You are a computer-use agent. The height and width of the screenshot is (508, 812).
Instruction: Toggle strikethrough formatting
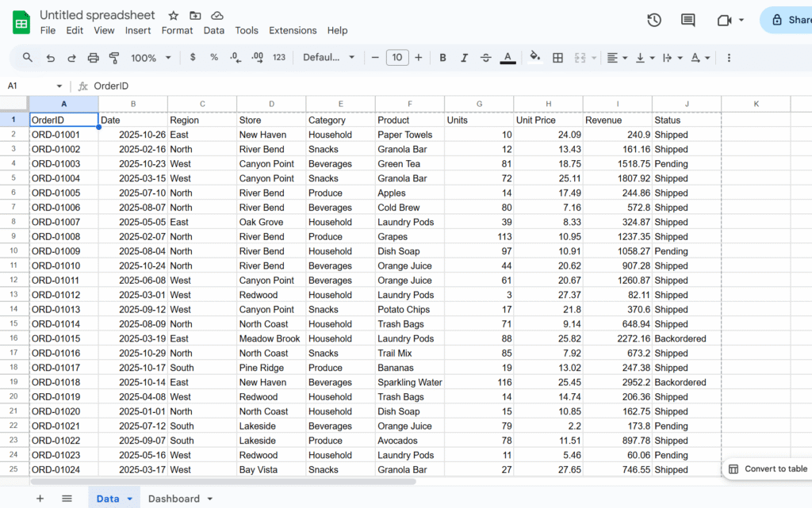(486, 58)
